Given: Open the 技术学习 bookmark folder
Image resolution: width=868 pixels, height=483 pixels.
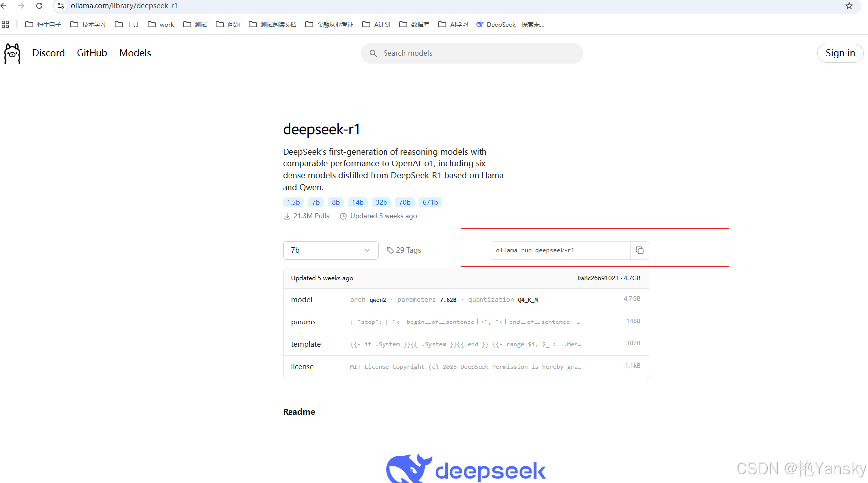Looking at the screenshot, I should [x=88, y=24].
